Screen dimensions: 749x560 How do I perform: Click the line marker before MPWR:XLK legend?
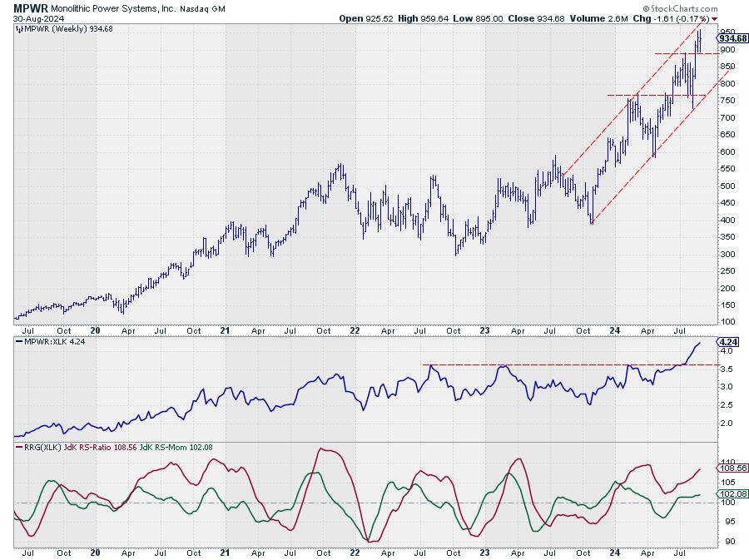point(18,341)
